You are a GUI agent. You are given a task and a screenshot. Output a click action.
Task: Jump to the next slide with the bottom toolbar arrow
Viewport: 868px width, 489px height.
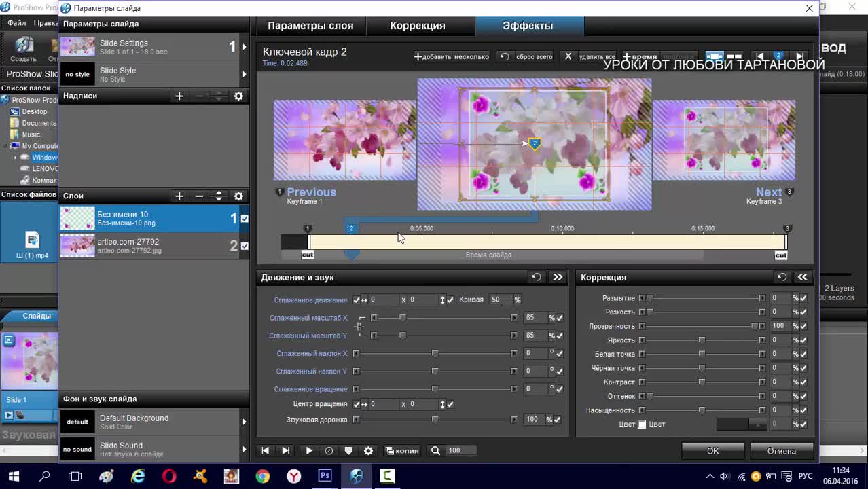pyautogui.click(x=286, y=450)
